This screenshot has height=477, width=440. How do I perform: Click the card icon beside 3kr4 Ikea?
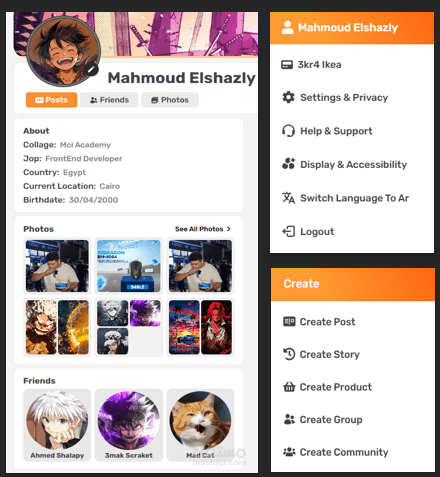coord(287,65)
